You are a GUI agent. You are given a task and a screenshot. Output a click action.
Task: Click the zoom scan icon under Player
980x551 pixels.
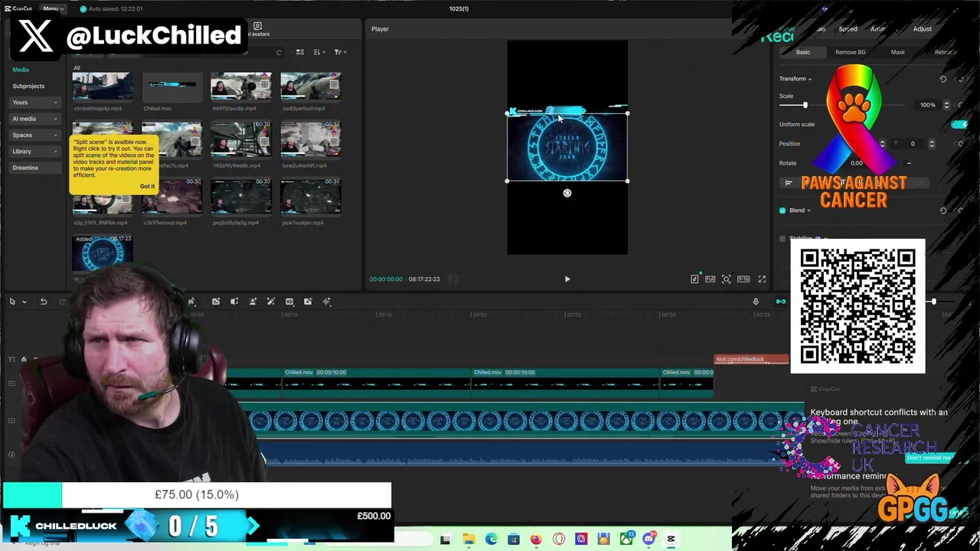tap(726, 279)
